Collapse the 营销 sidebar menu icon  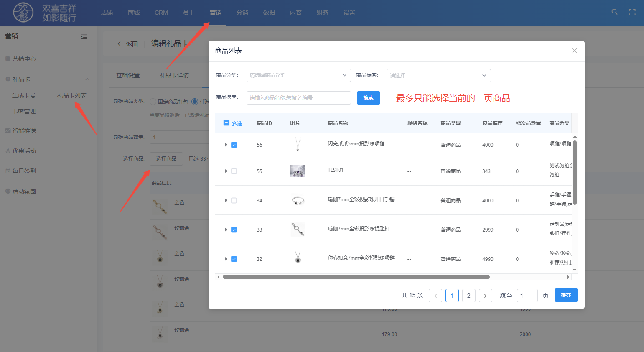tap(84, 36)
